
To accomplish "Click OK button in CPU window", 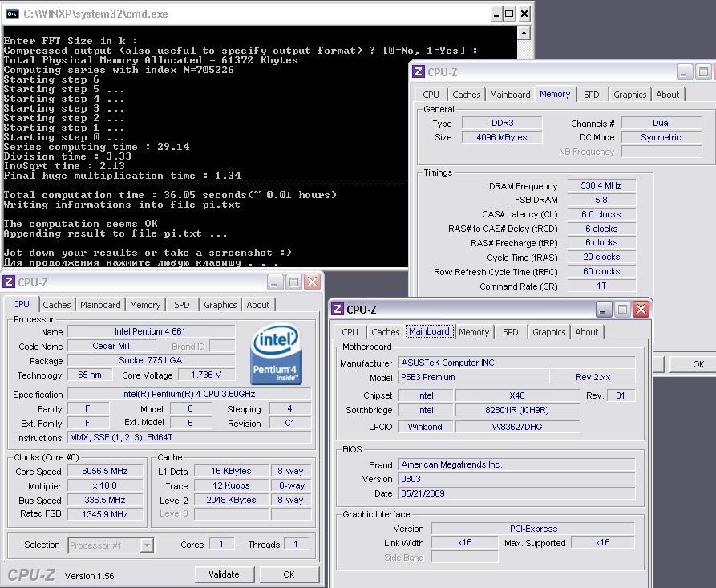I will click(x=289, y=574).
